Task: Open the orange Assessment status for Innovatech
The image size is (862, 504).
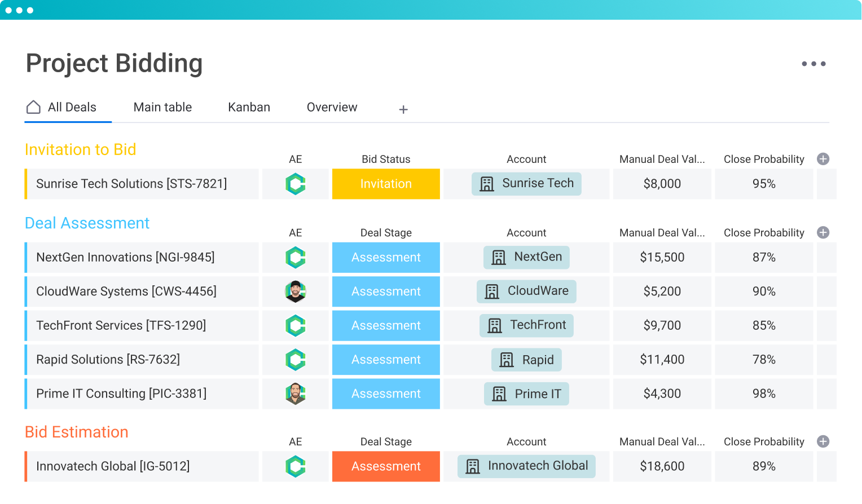Action: pyautogui.click(x=386, y=466)
